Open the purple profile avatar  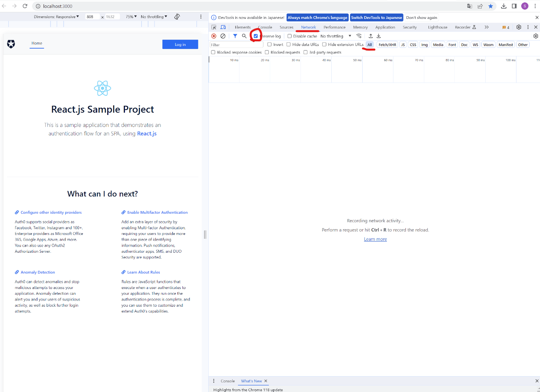pos(525,6)
